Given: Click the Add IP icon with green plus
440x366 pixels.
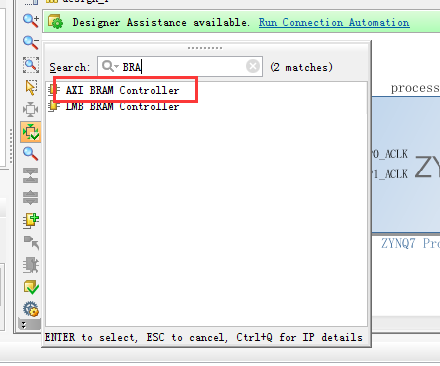Looking at the screenshot, I should (x=31, y=220).
